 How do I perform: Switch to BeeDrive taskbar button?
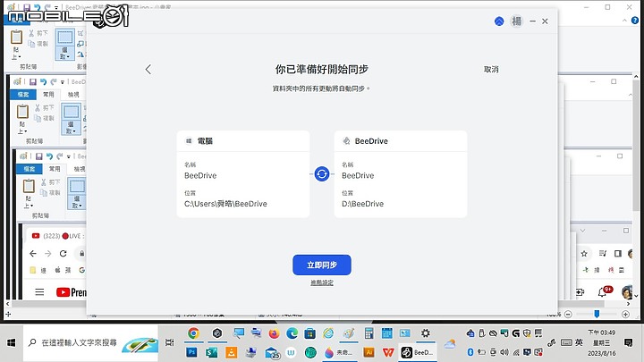pyautogui.click(x=418, y=352)
